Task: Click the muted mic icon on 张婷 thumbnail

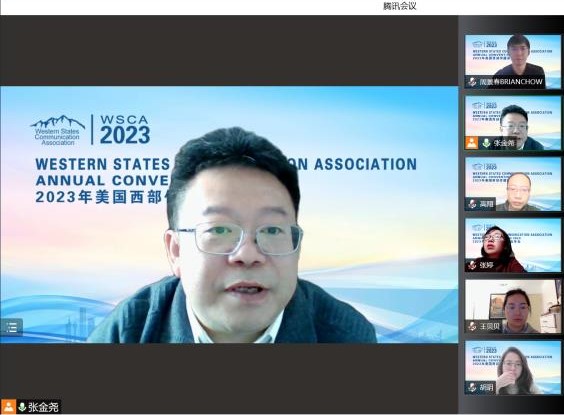Action: tap(472, 265)
